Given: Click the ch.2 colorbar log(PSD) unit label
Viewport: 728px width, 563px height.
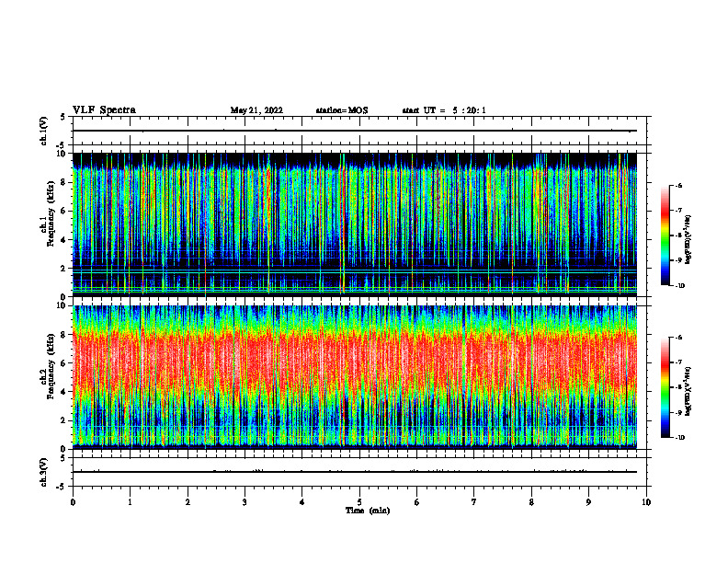Looking at the screenshot, I should point(688,392).
